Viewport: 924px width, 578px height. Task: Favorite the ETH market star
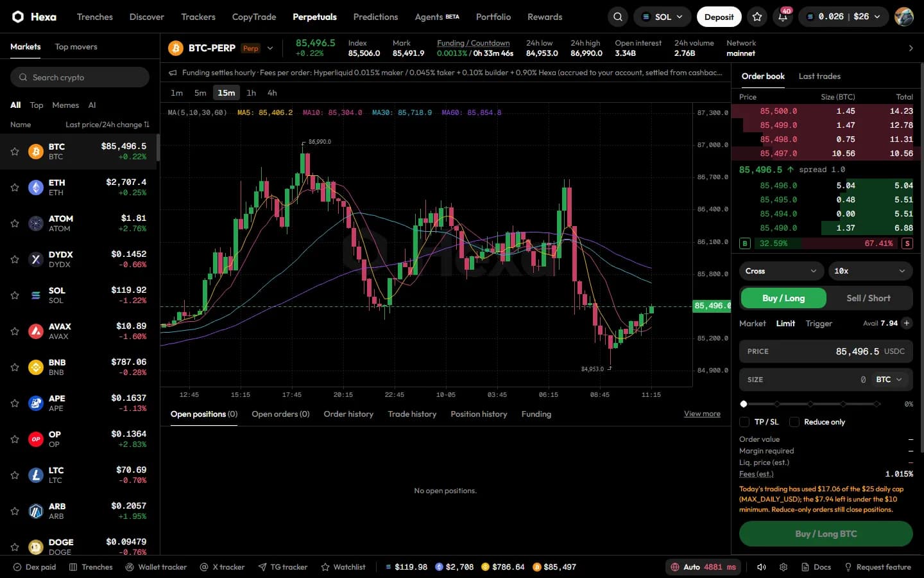point(14,188)
